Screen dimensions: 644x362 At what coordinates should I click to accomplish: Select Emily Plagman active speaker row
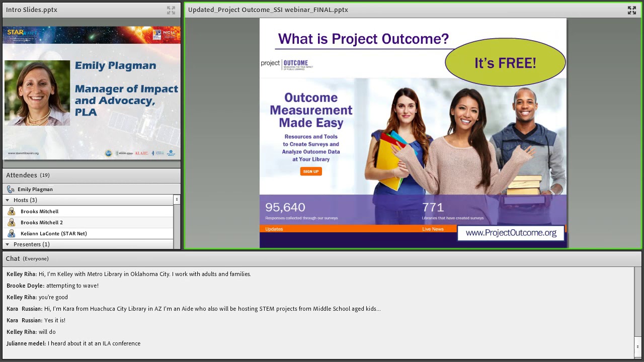(x=91, y=190)
